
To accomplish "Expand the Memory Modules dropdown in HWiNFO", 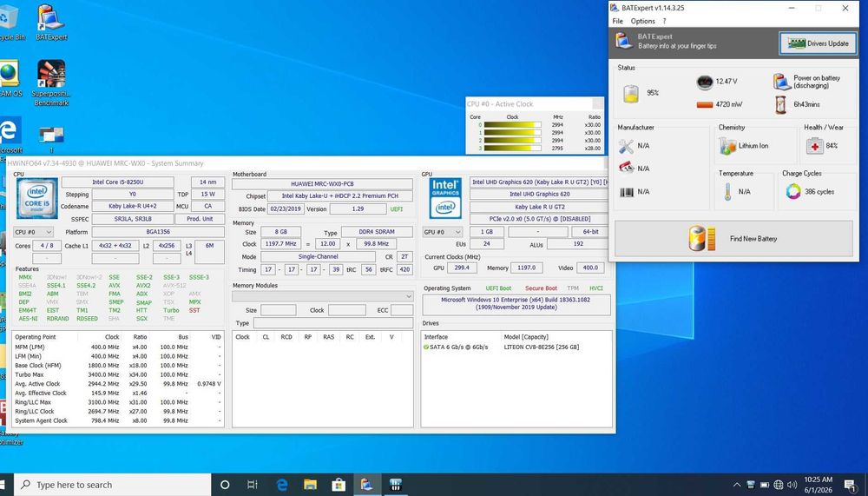I will pos(323,296).
